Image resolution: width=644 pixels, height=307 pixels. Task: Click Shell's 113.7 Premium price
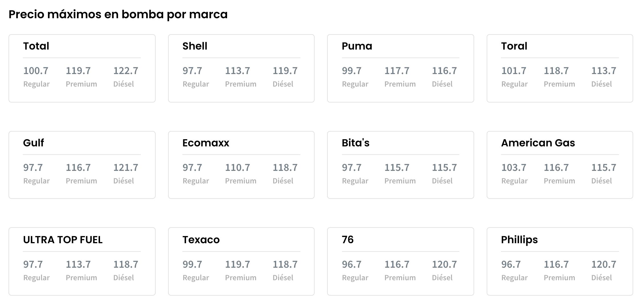[237, 71]
